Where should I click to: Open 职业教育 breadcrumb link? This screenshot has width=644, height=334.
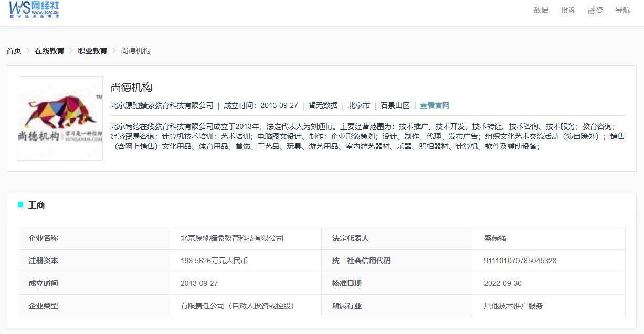click(x=92, y=51)
